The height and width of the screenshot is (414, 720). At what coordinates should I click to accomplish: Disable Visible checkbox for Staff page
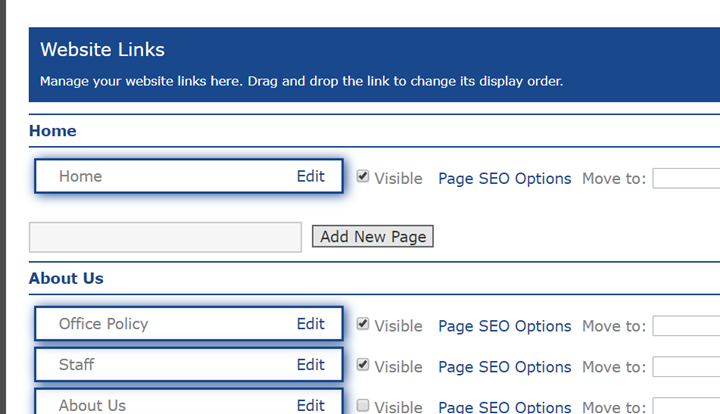click(363, 365)
